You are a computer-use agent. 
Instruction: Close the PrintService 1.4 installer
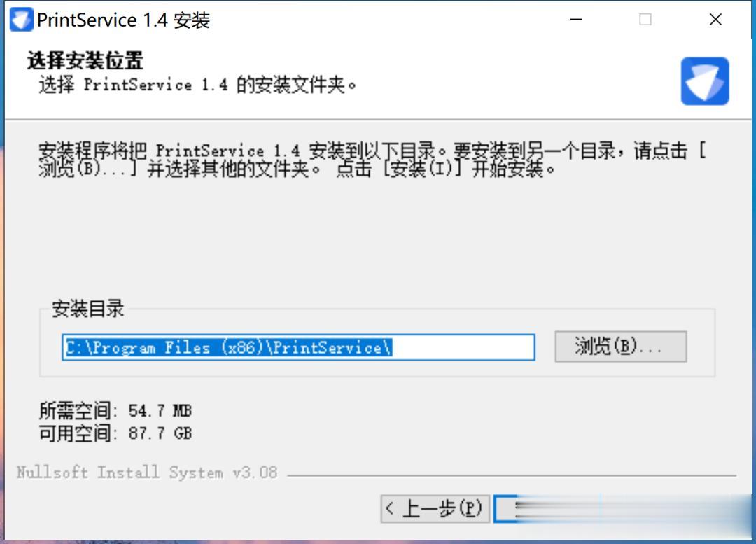point(715,20)
